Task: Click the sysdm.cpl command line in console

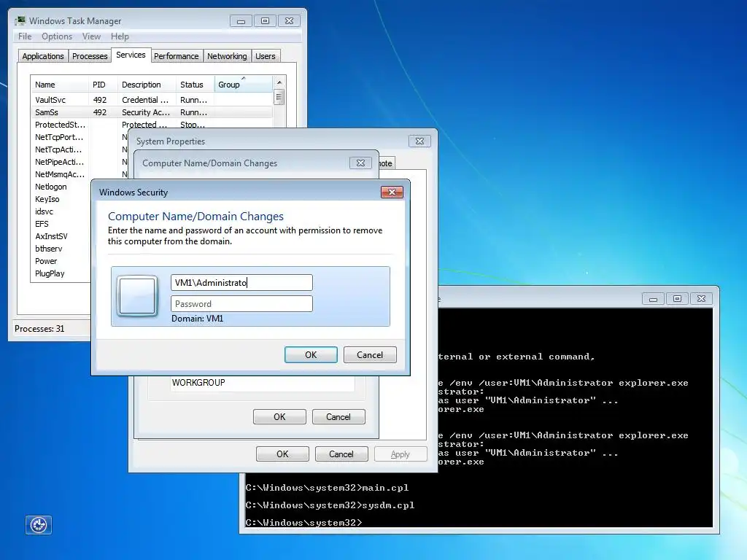Action: pos(330,505)
